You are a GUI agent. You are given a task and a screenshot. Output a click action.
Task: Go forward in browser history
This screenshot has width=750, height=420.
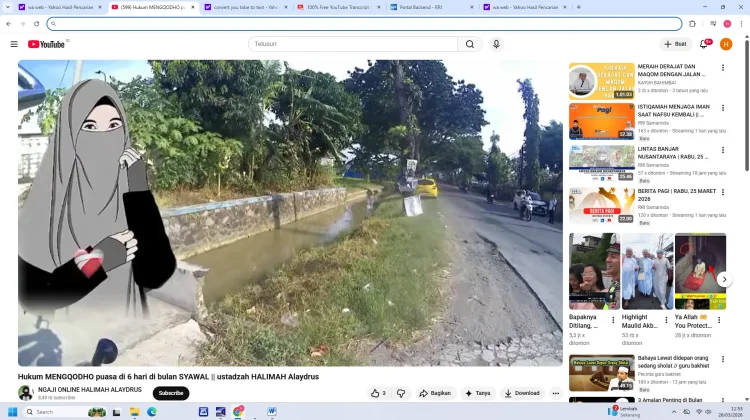(22, 23)
